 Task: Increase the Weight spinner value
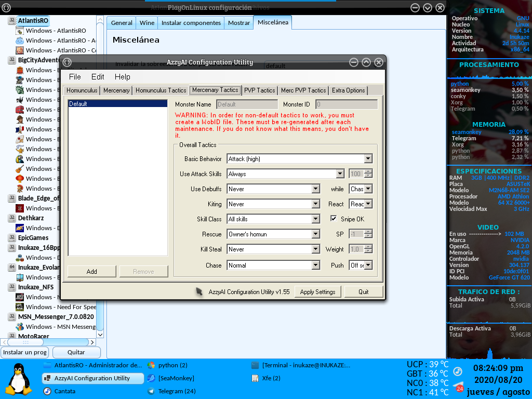368,247
